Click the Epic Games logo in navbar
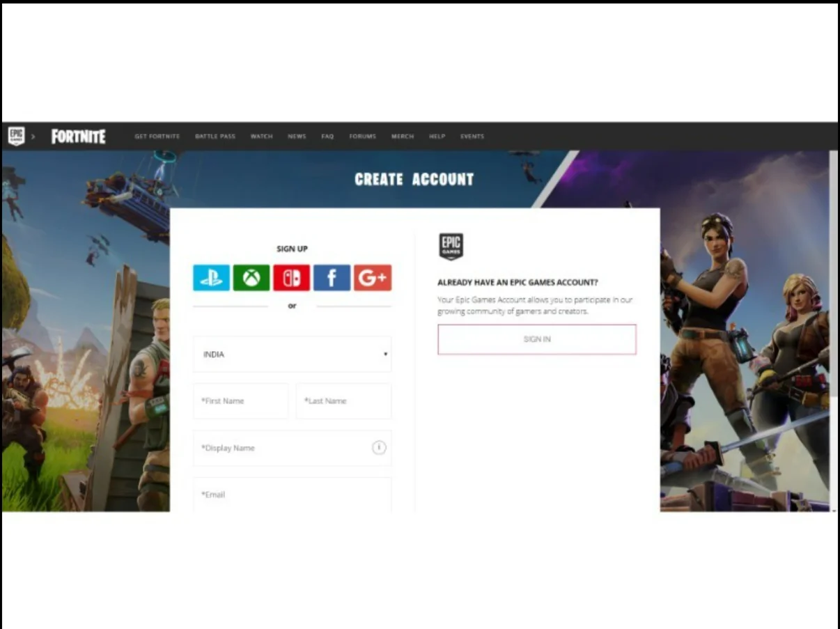This screenshot has height=629, width=840. (16, 136)
